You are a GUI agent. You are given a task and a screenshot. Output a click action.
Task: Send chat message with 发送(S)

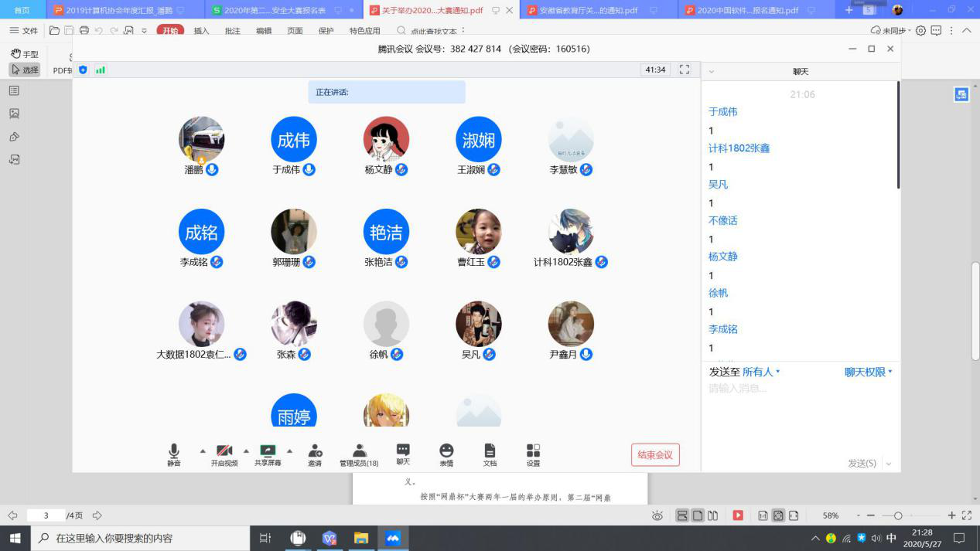pyautogui.click(x=862, y=464)
